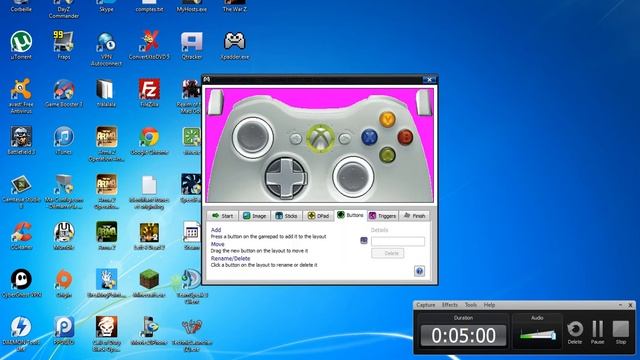The height and width of the screenshot is (360, 640).
Task: Open the Finish tab
Action: click(x=414, y=216)
